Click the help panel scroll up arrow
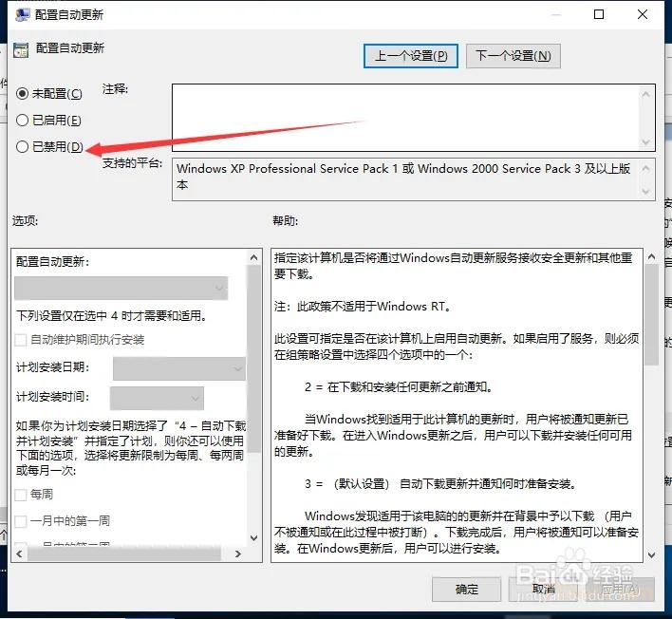The image size is (672, 619). tap(651, 257)
